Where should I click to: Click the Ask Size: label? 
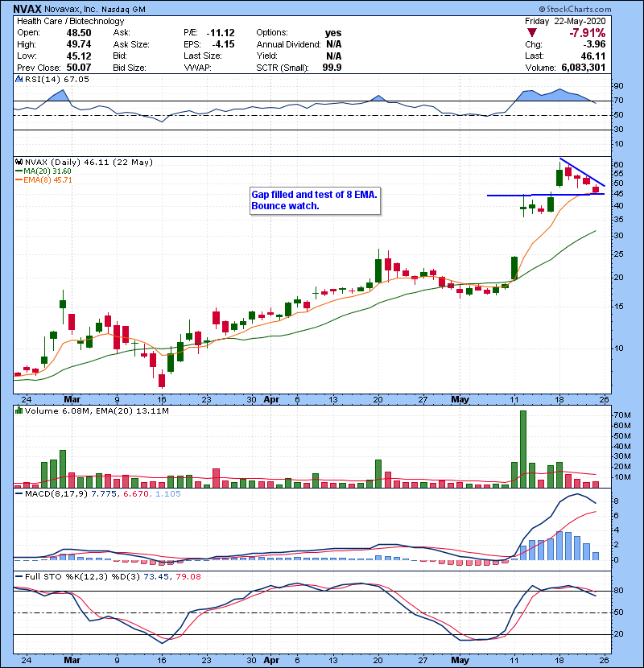click(131, 44)
